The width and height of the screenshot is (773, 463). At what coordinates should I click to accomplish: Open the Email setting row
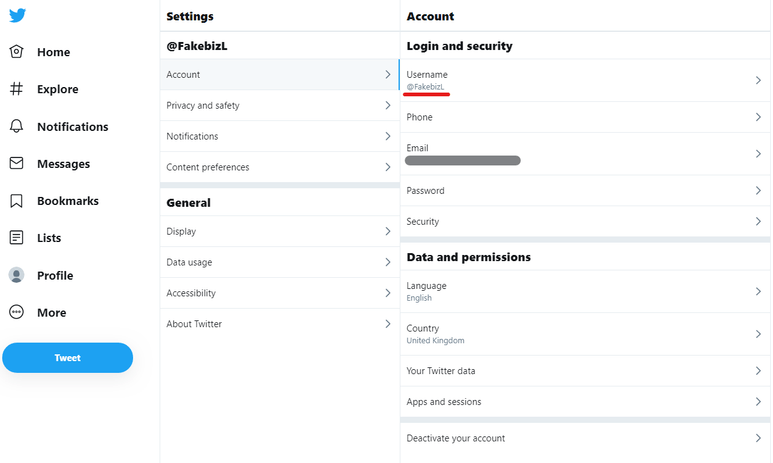(585, 154)
